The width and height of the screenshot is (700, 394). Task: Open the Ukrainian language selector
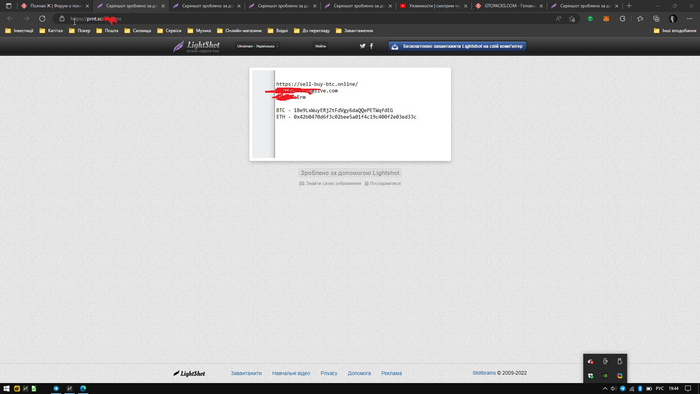tap(258, 46)
